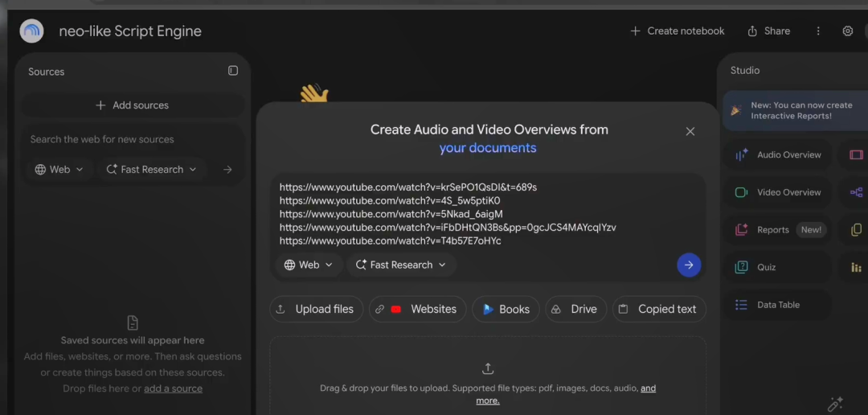Click the Drive button

click(x=575, y=309)
